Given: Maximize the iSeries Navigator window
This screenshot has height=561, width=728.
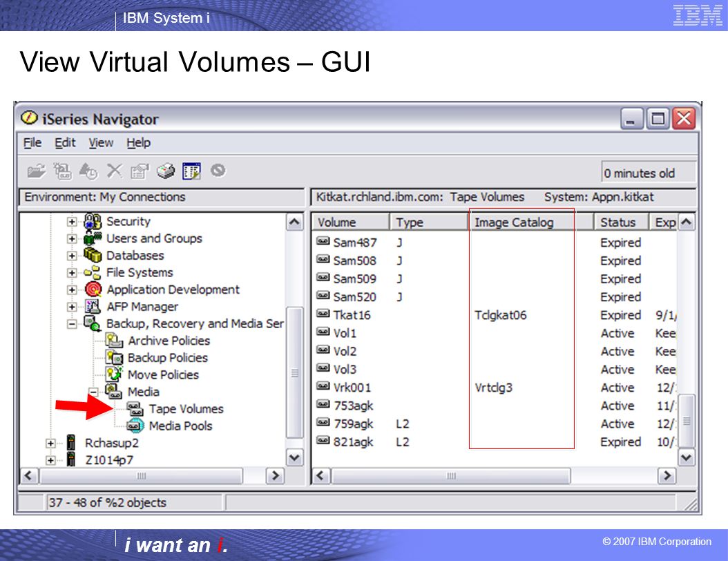Looking at the screenshot, I should click(x=658, y=119).
